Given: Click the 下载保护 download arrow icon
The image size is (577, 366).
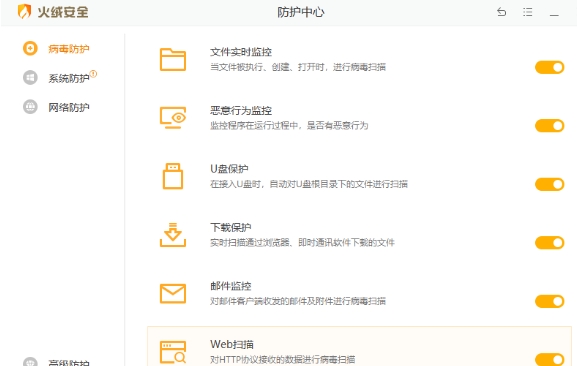Looking at the screenshot, I should point(173,235).
